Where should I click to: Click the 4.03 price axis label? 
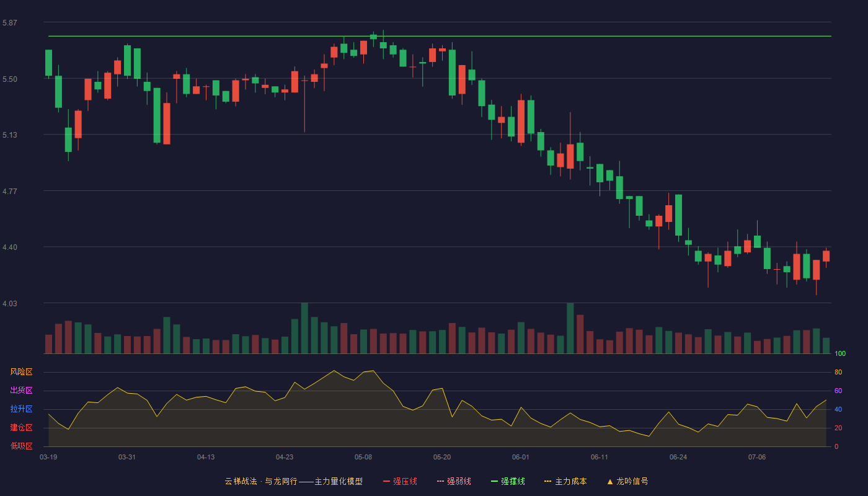(10, 304)
